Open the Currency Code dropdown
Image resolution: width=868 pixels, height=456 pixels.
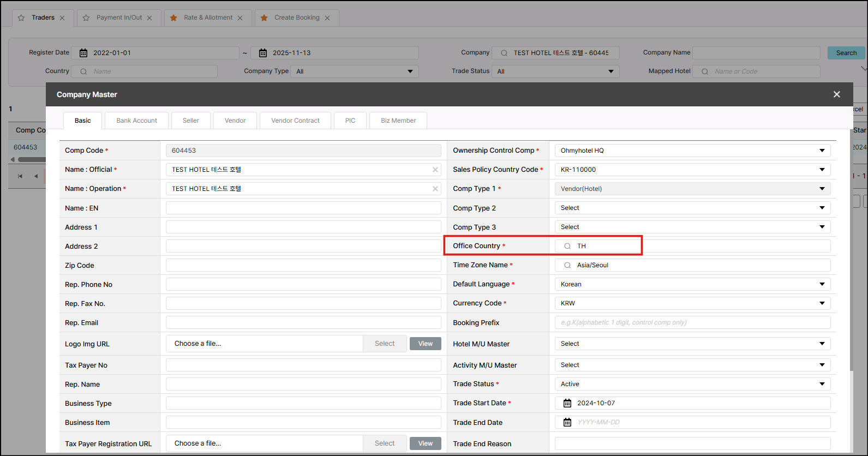tap(822, 303)
